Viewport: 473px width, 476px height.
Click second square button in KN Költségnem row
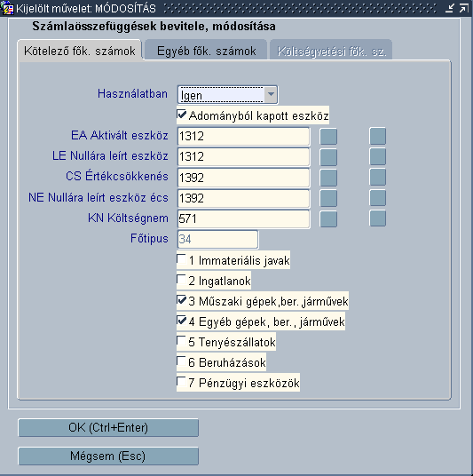point(378,218)
